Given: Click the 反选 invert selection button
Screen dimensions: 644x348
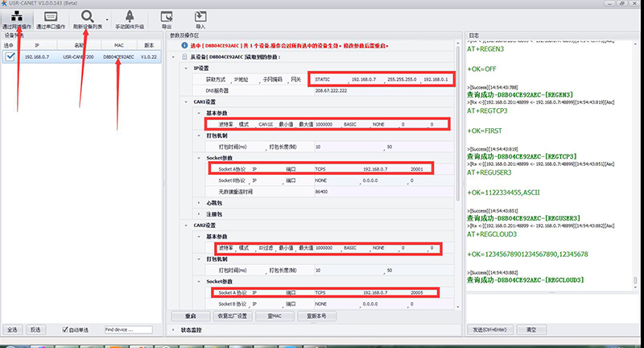Looking at the screenshot, I should click(x=35, y=329).
